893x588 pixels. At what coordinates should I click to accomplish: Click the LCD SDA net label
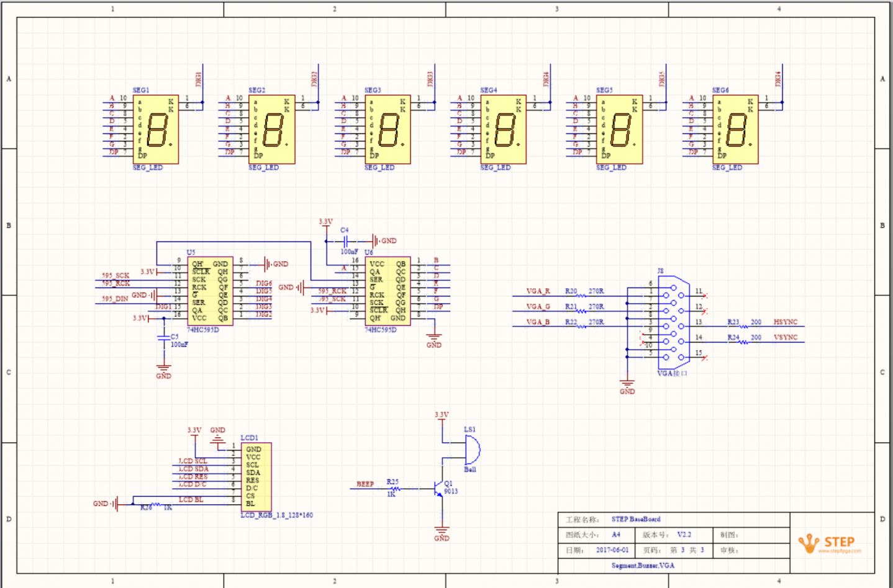pos(194,469)
